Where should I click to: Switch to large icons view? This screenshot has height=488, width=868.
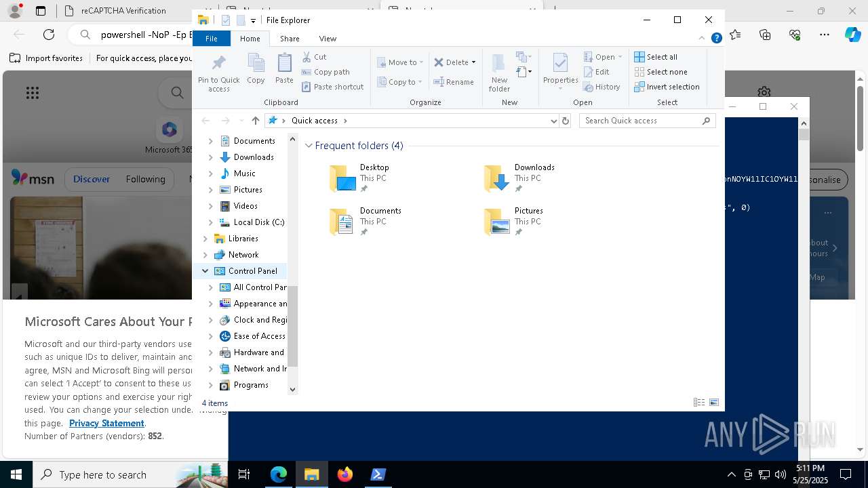714,403
